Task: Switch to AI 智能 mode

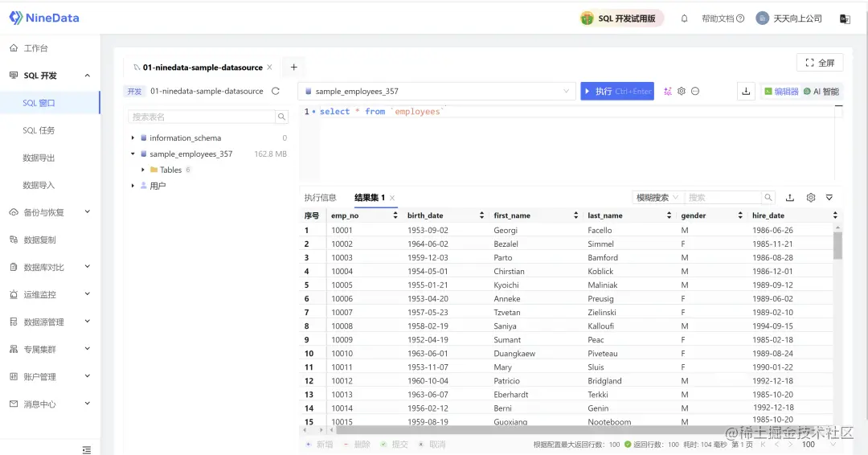Action: tap(821, 92)
